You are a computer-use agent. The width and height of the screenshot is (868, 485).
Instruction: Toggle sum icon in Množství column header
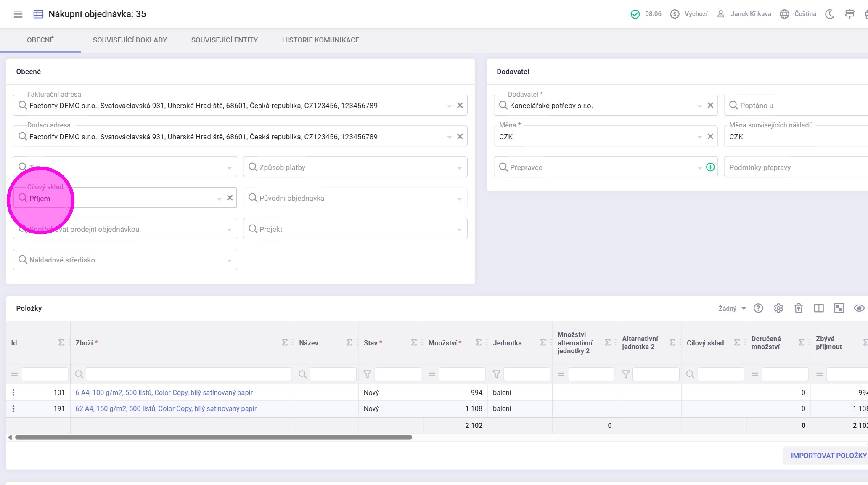pos(479,342)
